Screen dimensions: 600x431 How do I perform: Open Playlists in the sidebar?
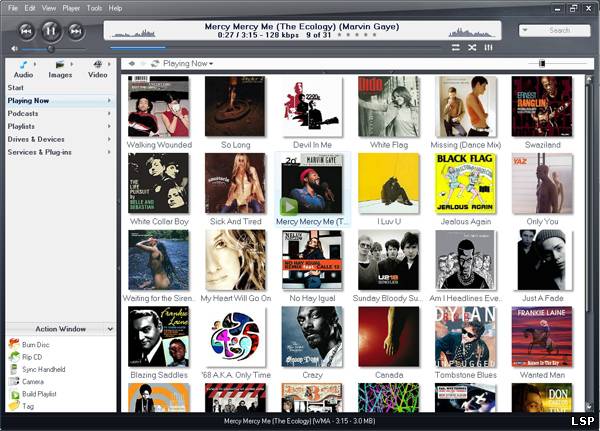[21, 126]
